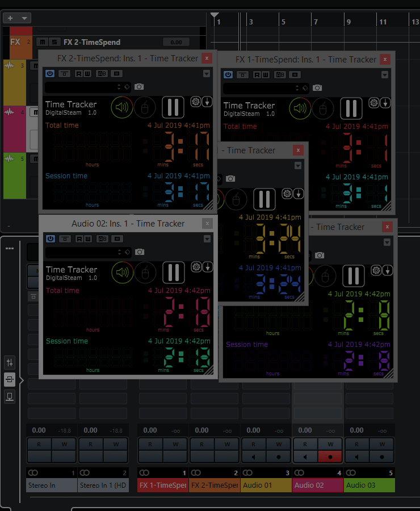The image size is (420, 511).
Task: Click Read automation on Audio 03 mixer channel
Action: pyautogui.click(x=357, y=444)
